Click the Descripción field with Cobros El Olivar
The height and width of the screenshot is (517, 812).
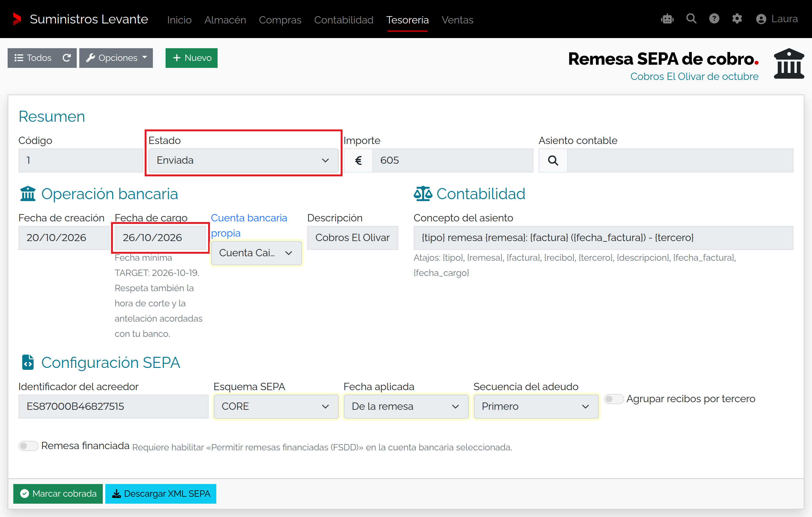point(352,238)
